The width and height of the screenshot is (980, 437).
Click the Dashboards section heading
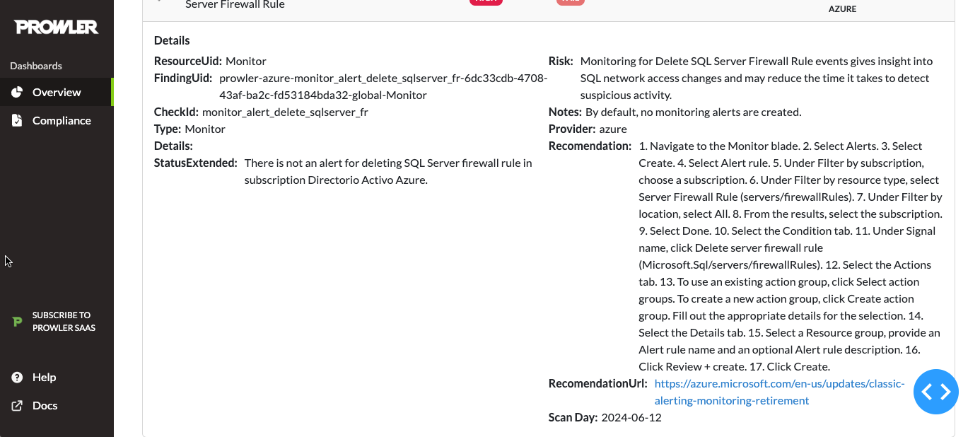[36, 66]
